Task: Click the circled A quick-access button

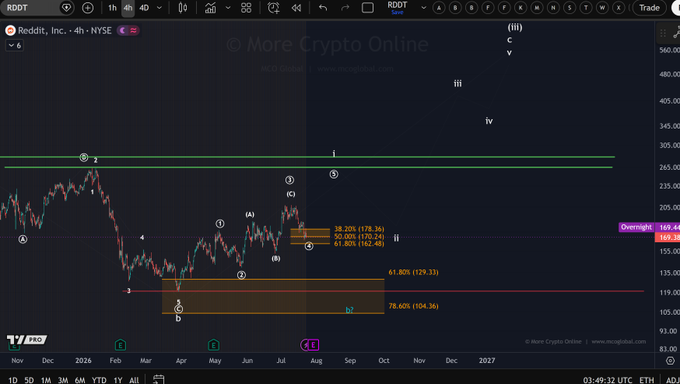Action: (x=439, y=8)
